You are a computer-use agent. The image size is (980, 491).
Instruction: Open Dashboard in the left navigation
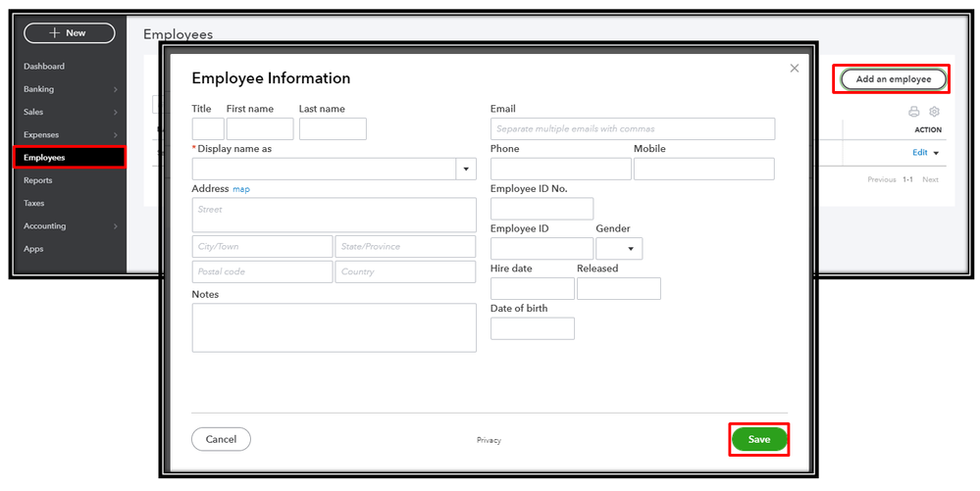(44, 67)
